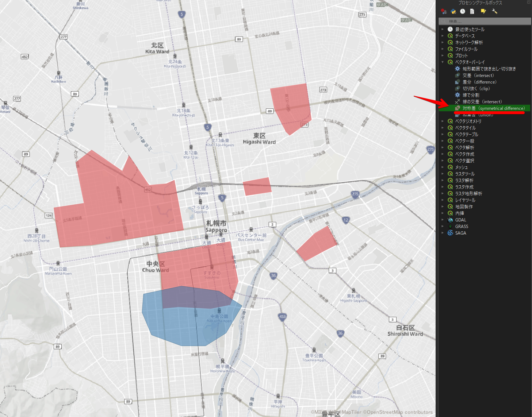Collapse the ベクタオーバーレイ group arrow
The image size is (532, 417).
[x=443, y=62]
